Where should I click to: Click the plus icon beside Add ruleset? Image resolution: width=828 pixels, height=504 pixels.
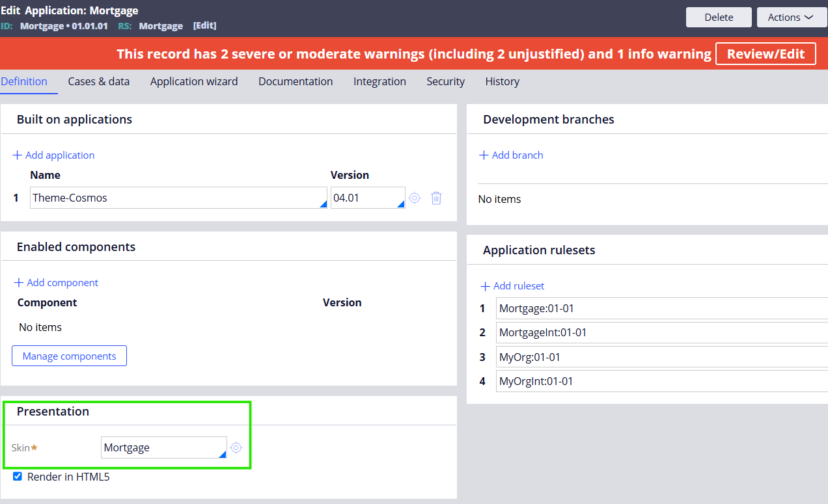(x=484, y=285)
